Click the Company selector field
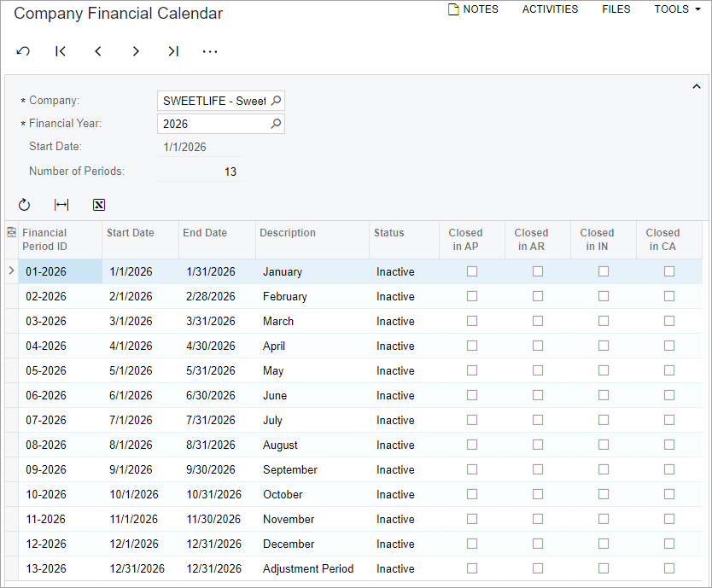Viewport: 712px width, 588px height. pyautogui.click(x=214, y=101)
